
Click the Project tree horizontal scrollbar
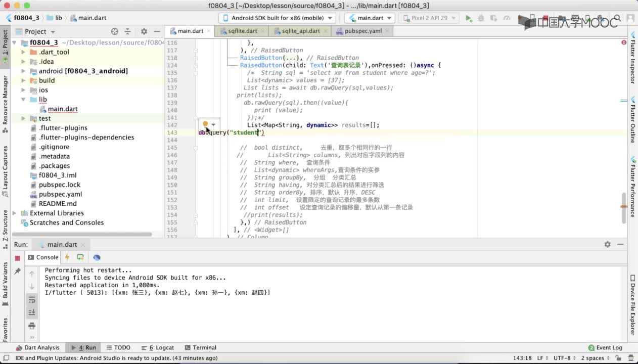click(82, 235)
